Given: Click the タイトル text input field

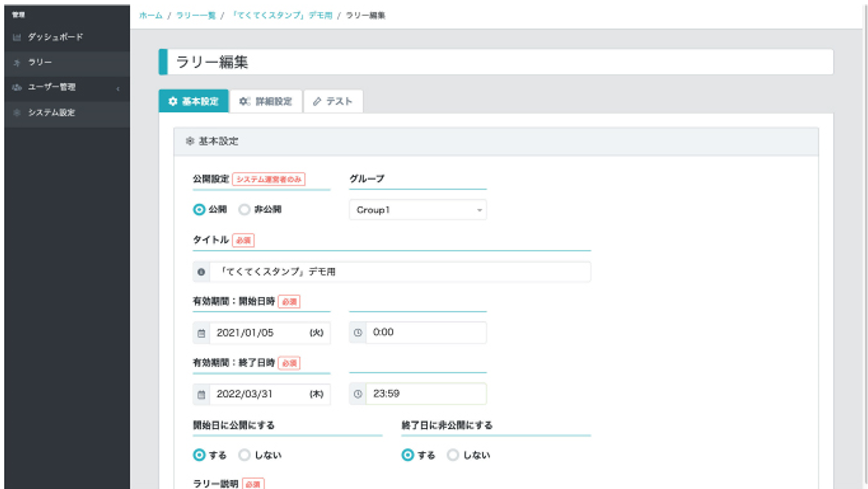Looking at the screenshot, I should click(x=399, y=272).
